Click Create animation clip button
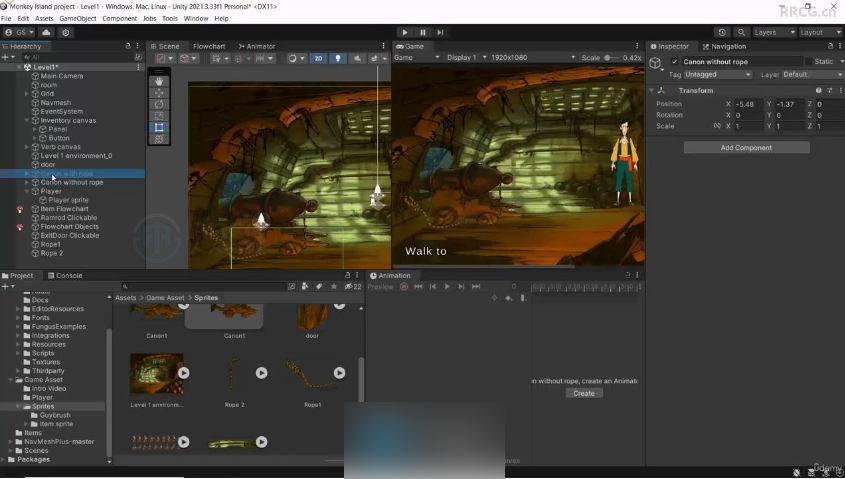The image size is (845, 479). coord(584,393)
